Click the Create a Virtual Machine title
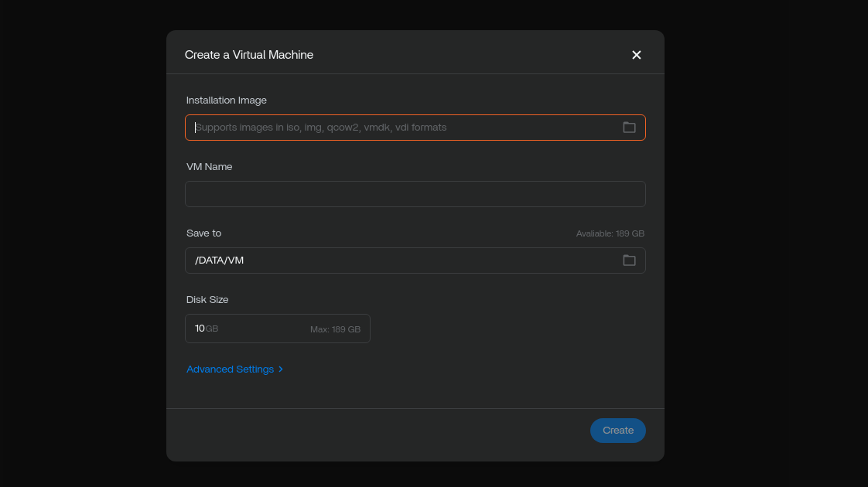The width and height of the screenshot is (868, 487). tap(249, 55)
